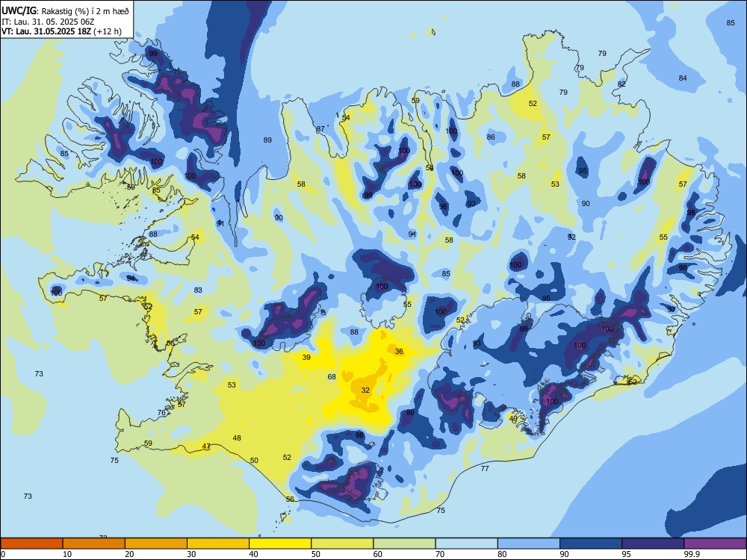Viewport: 747px width, 560px height.
Task: Click the bright yellow 40–50 legend swatch
Action: [x=280, y=544]
